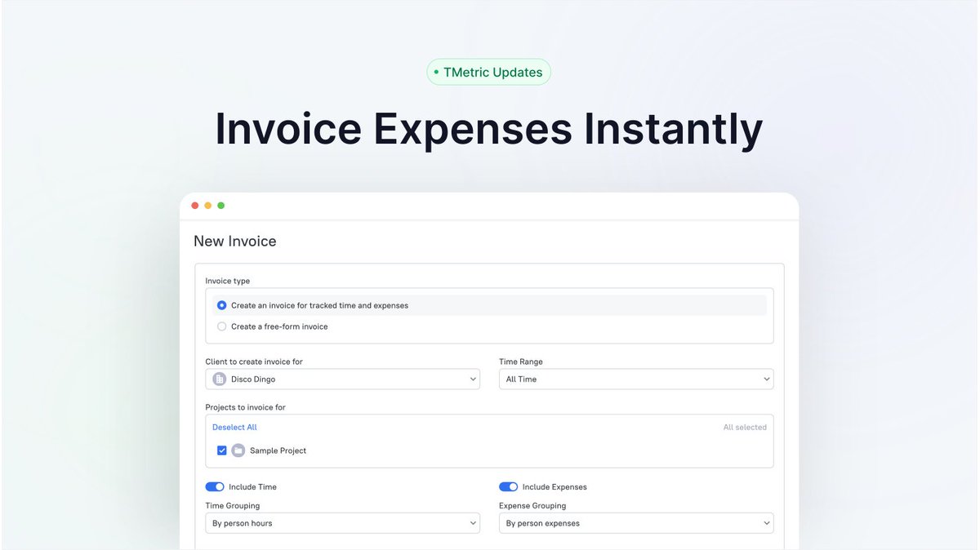This screenshot has width=980, height=550.
Task: Open the Time Range dropdown showing All Time
Action: (x=636, y=379)
